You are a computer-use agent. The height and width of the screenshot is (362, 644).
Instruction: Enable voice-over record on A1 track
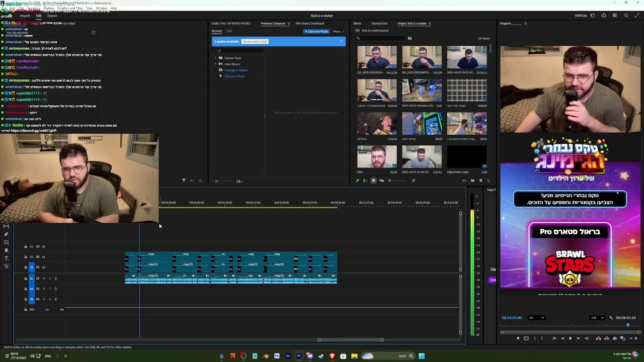click(x=55, y=279)
